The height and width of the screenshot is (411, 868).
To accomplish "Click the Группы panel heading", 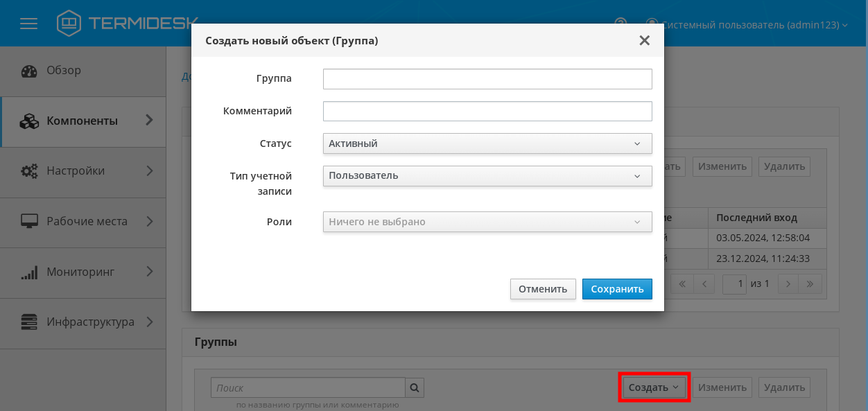I will (216, 342).
